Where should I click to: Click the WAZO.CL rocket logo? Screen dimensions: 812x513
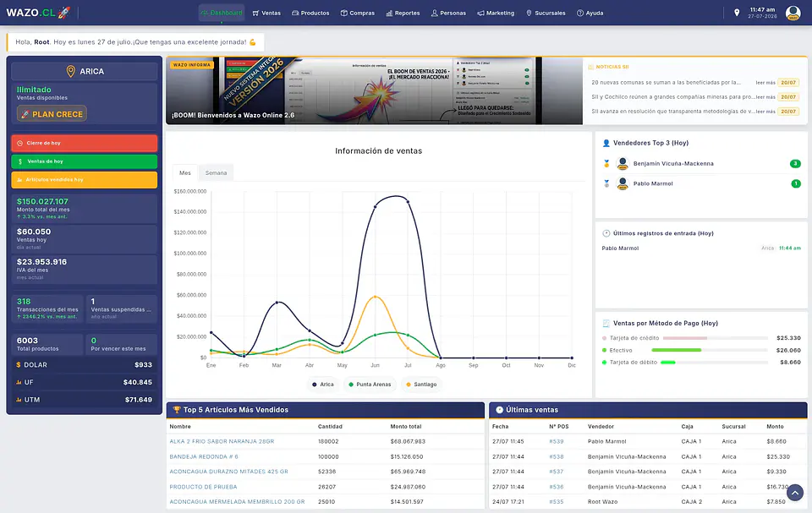point(38,13)
